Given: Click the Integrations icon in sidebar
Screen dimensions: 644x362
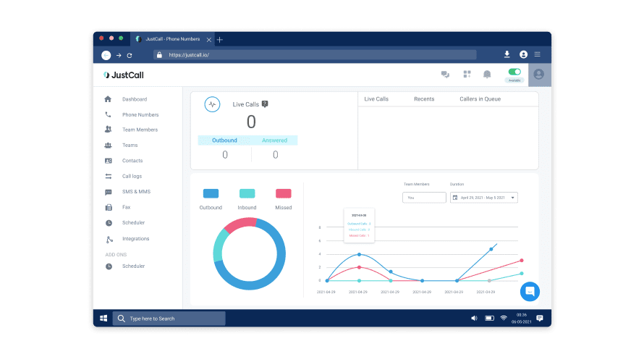Looking at the screenshot, I should (109, 239).
